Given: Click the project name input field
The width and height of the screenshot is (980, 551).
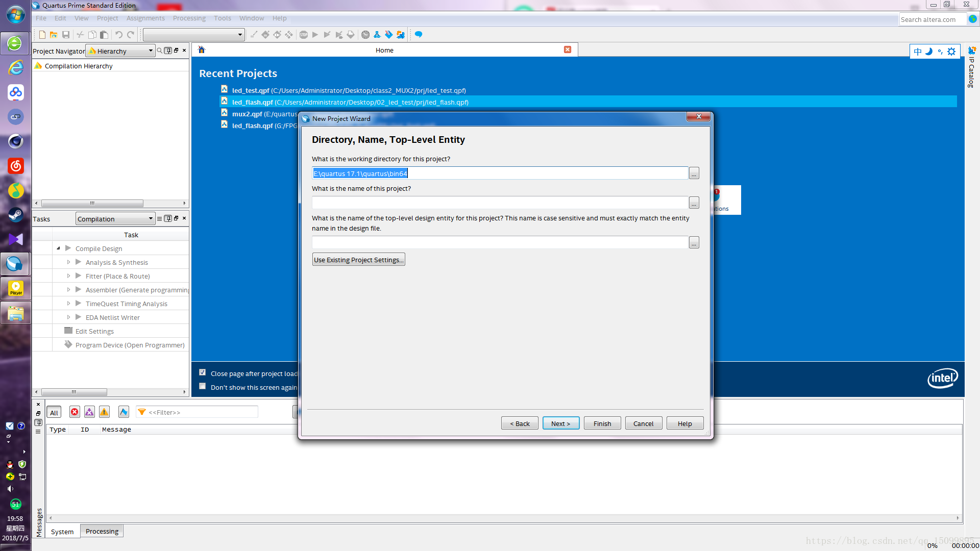Looking at the screenshot, I should [x=500, y=203].
